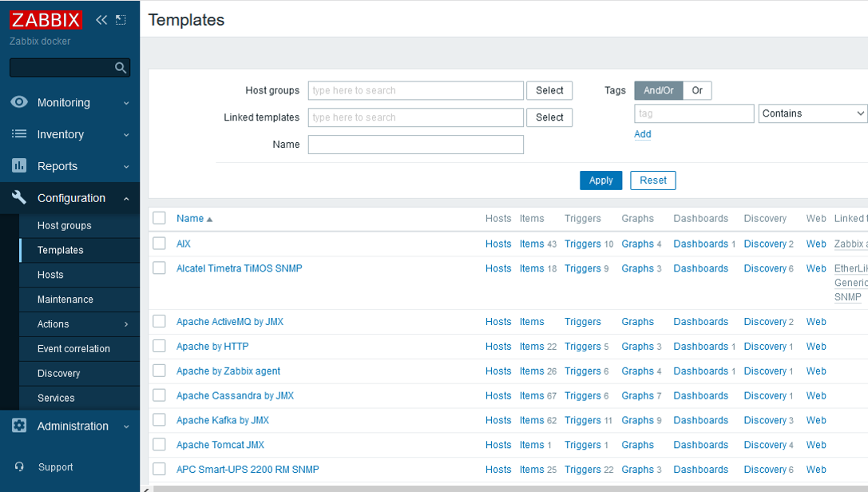Toggle kiosk mode via expand icon

pos(121,20)
